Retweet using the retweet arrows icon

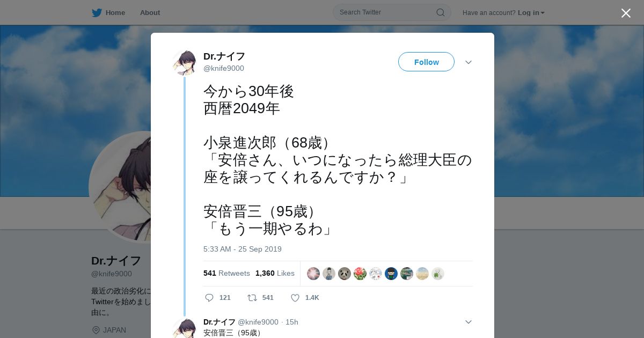[x=252, y=297]
